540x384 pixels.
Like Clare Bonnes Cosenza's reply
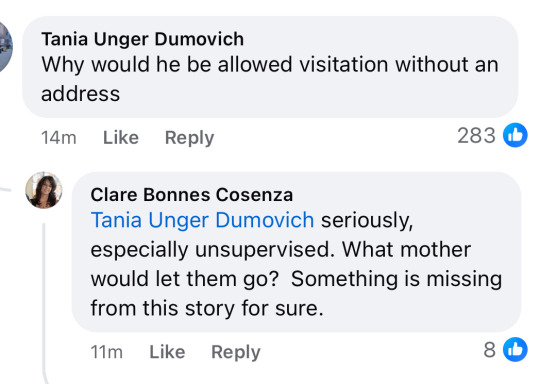167,352
